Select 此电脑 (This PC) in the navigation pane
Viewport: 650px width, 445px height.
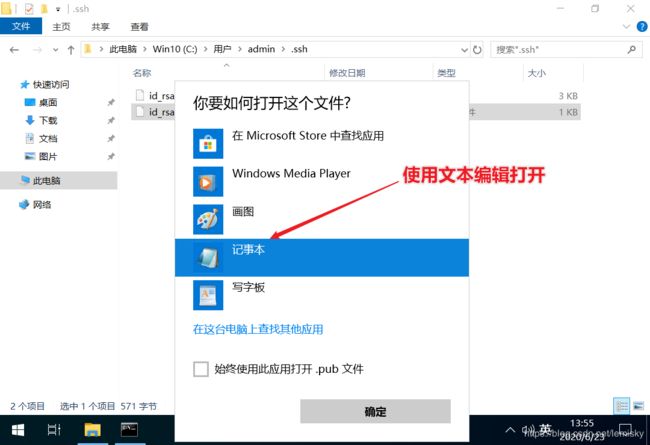click(58, 180)
